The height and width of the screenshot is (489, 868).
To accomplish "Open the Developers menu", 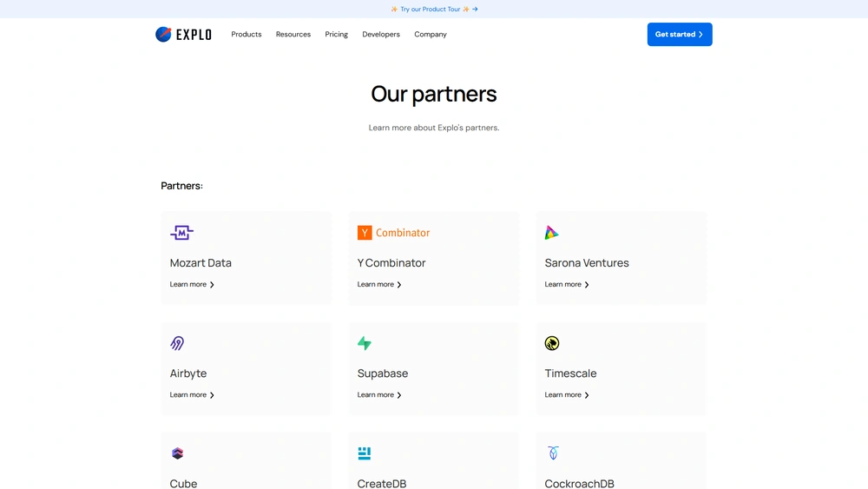I will point(381,35).
